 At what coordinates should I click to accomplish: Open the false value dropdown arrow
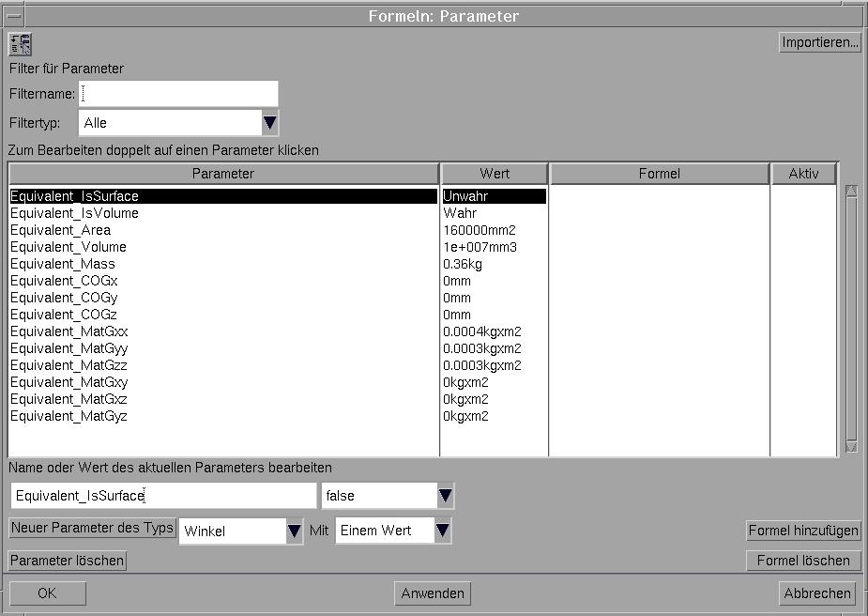[445, 495]
